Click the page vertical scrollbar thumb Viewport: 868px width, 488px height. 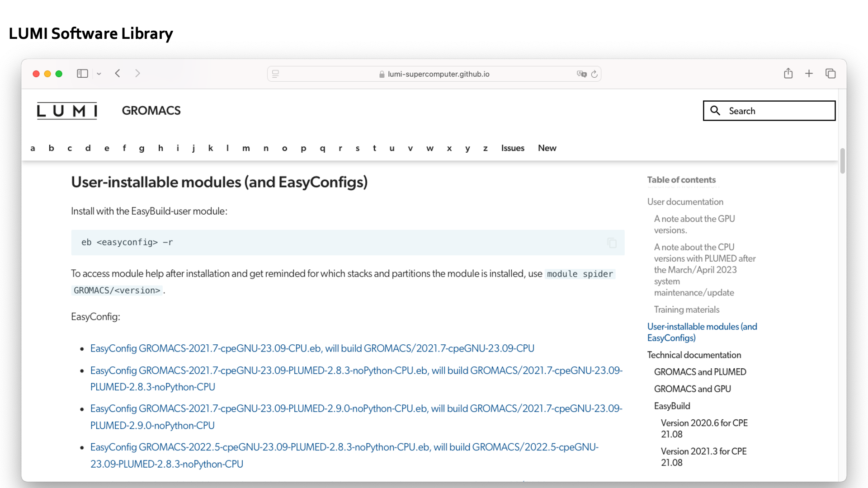[x=842, y=161]
